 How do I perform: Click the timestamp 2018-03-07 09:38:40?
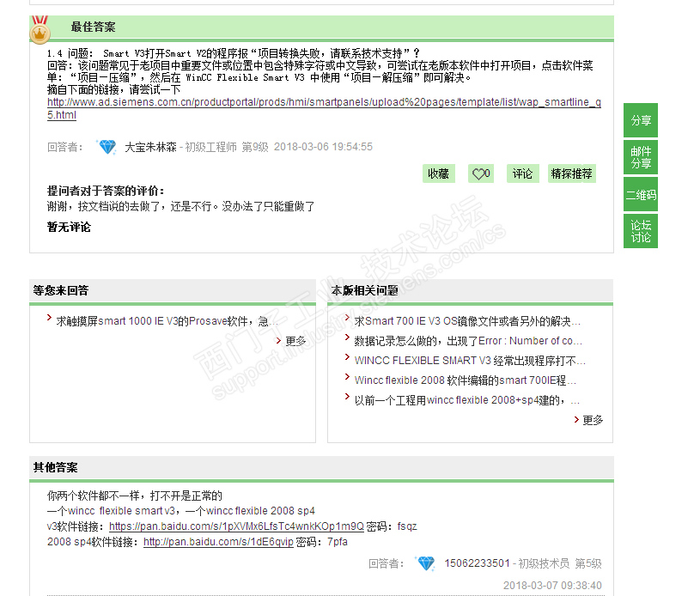[x=552, y=586]
